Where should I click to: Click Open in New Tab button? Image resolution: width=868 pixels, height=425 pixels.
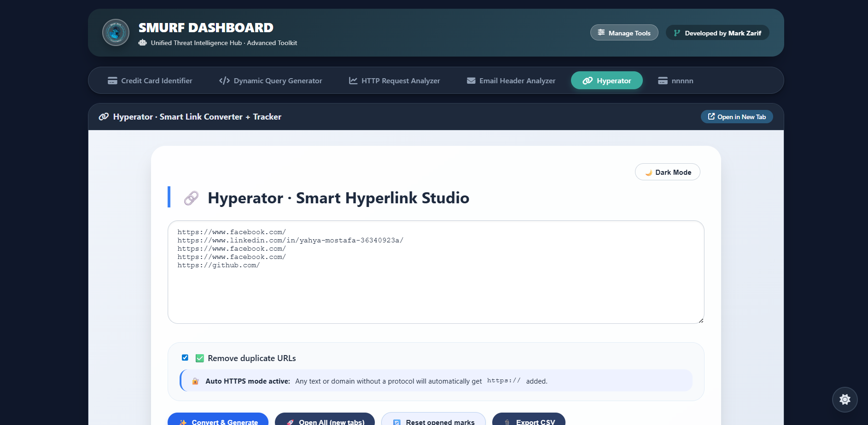[737, 117]
